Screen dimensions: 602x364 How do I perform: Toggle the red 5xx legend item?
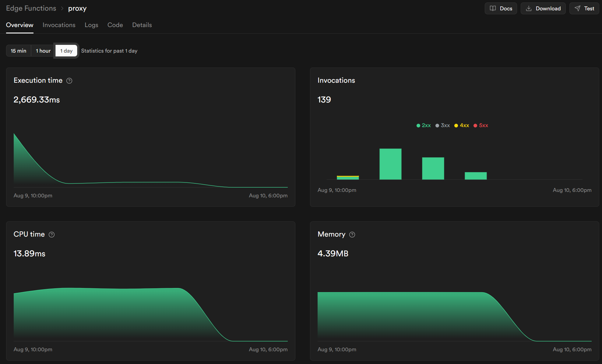[481, 126]
